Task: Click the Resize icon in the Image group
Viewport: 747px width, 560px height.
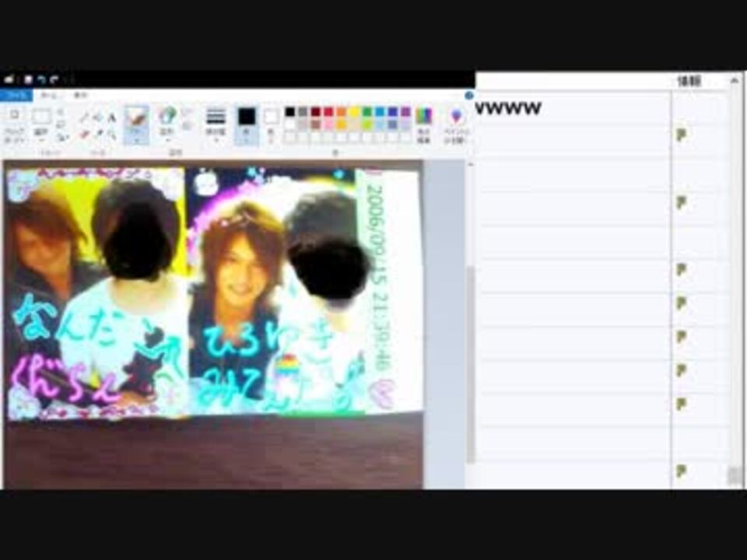Action: tap(61, 124)
